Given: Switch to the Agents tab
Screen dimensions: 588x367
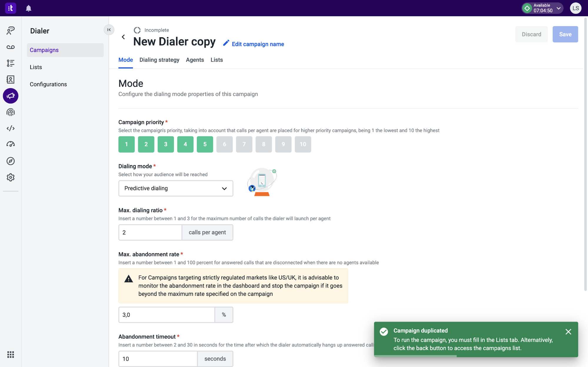Looking at the screenshot, I should coord(195,60).
